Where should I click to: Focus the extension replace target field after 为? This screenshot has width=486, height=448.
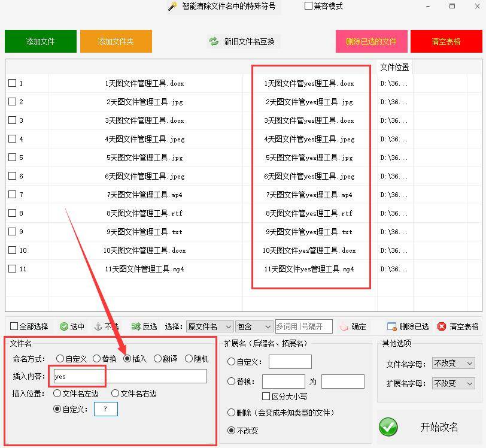pyautogui.click(x=343, y=382)
